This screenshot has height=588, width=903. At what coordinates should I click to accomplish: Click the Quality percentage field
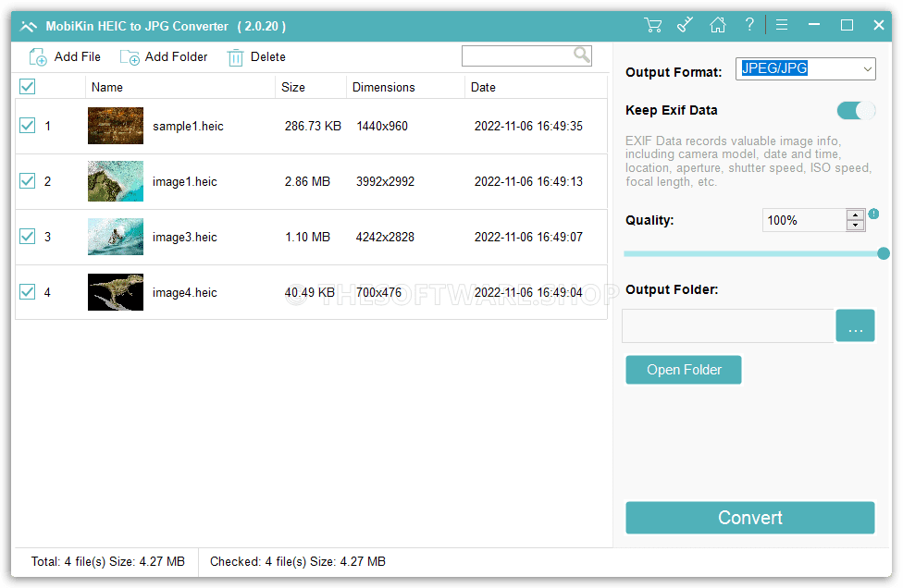point(805,220)
